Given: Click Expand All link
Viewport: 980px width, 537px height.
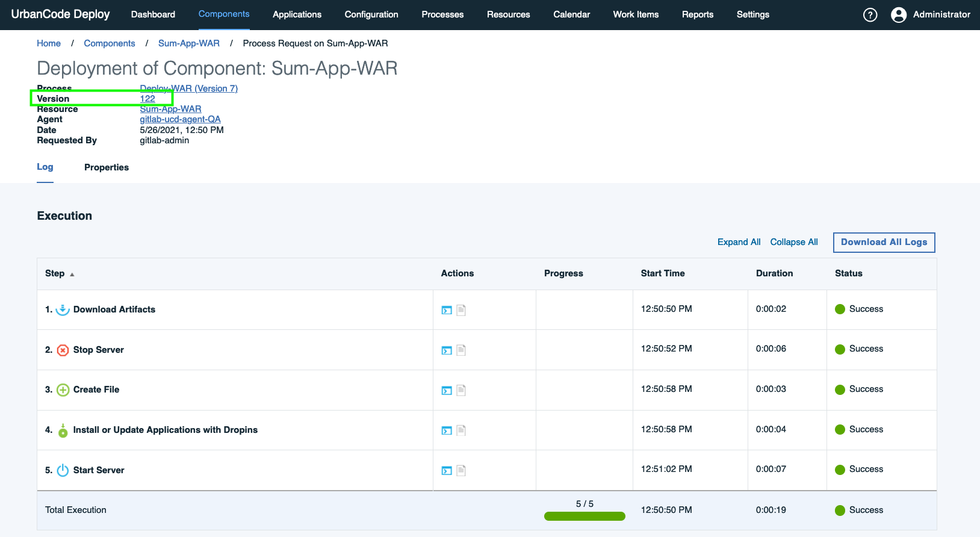Looking at the screenshot, I should (x=739, y=242).
